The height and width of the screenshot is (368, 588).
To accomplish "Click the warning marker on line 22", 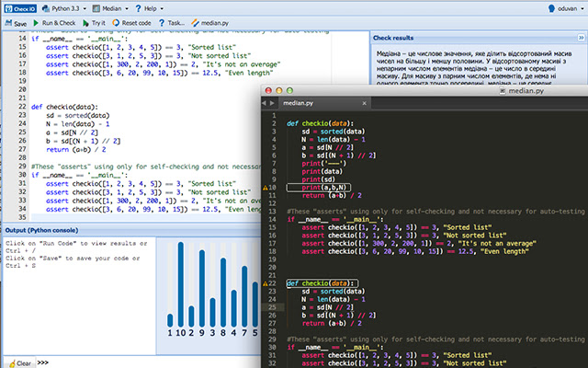I will click(266, 282).
